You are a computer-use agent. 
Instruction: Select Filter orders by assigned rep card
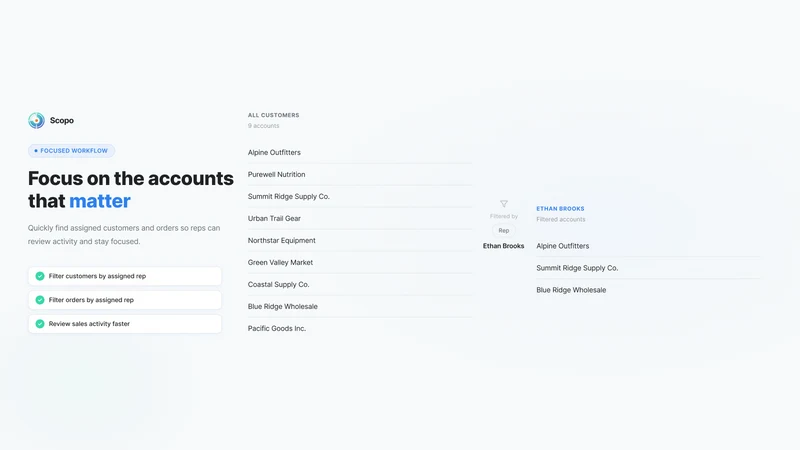pyautogui.click(x=125, y=300)
